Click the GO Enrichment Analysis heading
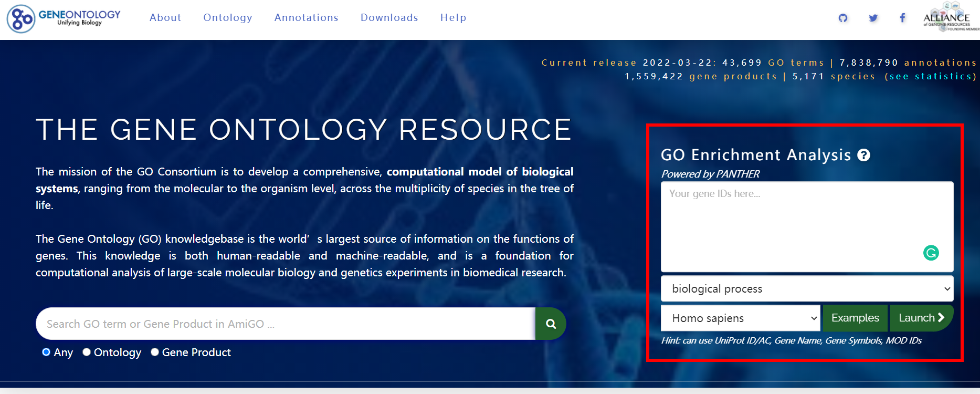The image size is (980, 394). pyautogui.click(x=756, y=155)
